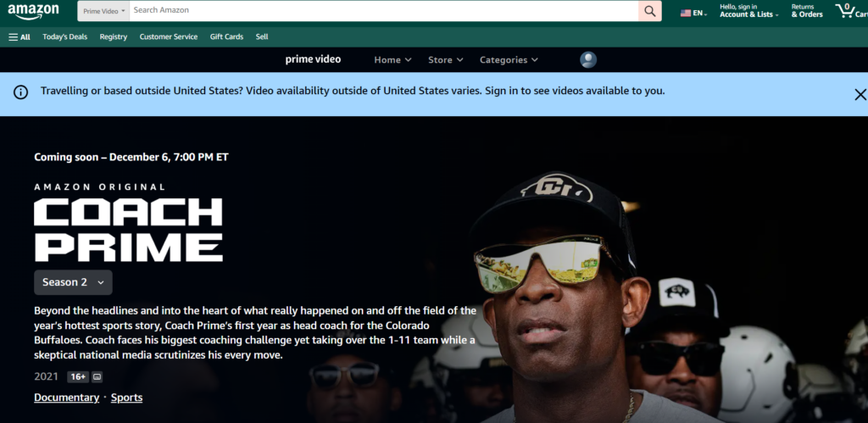Open the Home navigation menu
The width and height of the screenshot is (868, 423).
392,60
